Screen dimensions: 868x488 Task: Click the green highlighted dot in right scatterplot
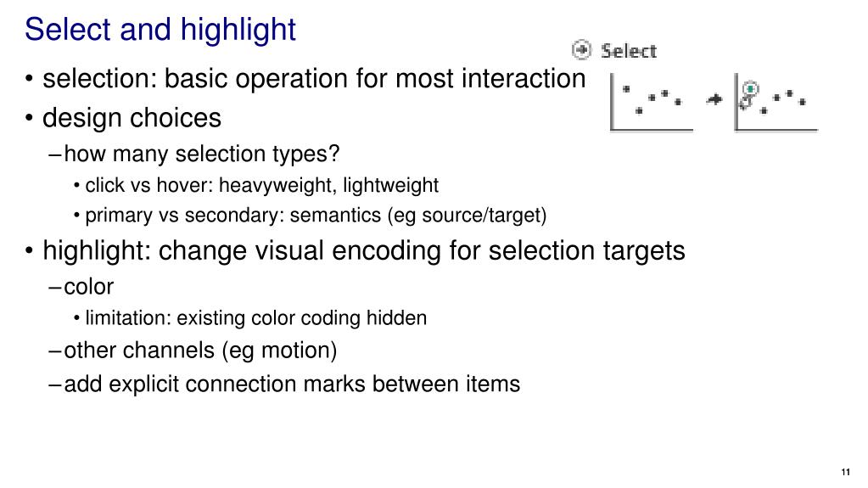[750, 88]
